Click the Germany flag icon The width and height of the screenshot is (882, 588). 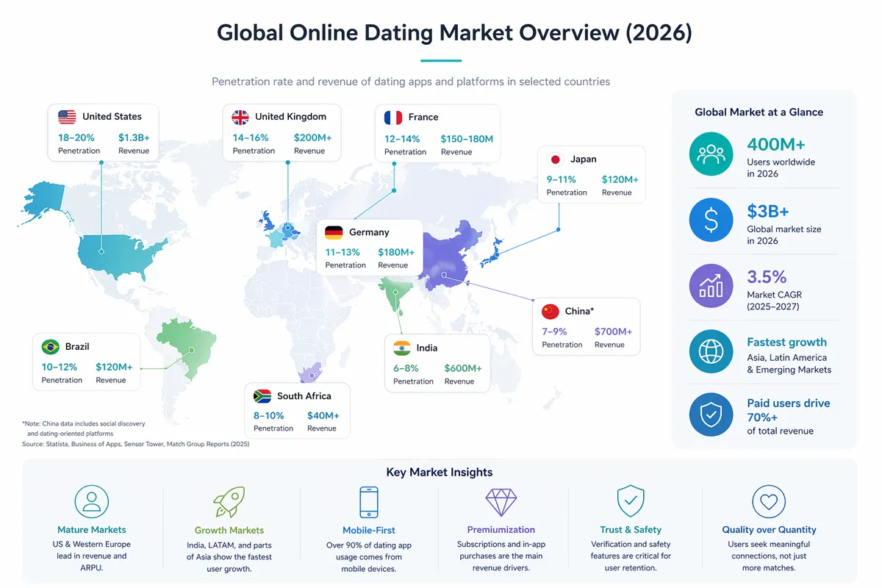(x=334, y=232)
